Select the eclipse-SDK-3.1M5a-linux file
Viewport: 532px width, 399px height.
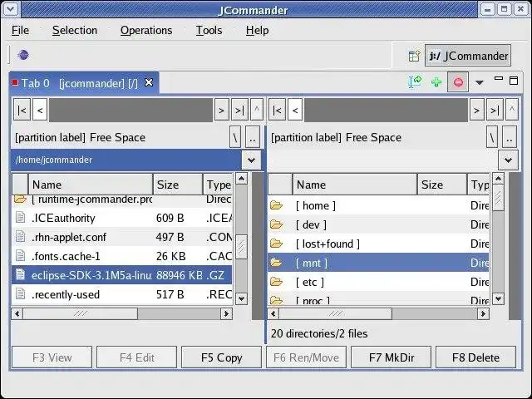coord(122,275)
